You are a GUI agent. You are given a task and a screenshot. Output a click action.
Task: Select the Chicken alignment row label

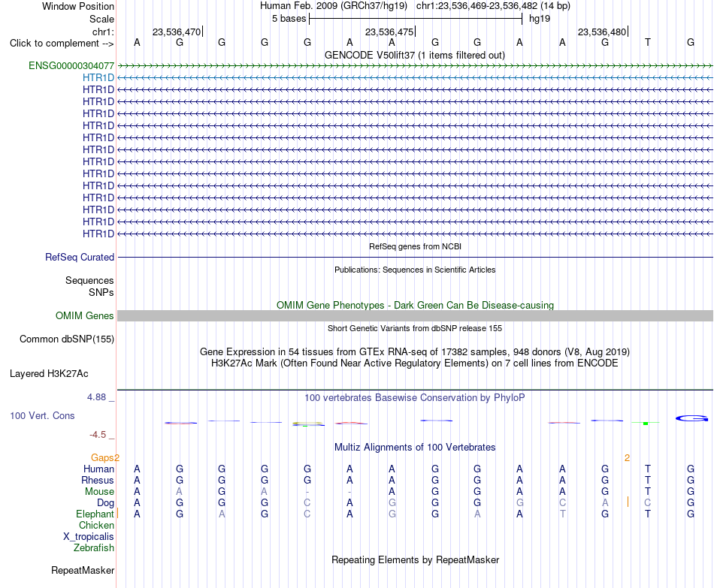(96, 525)
